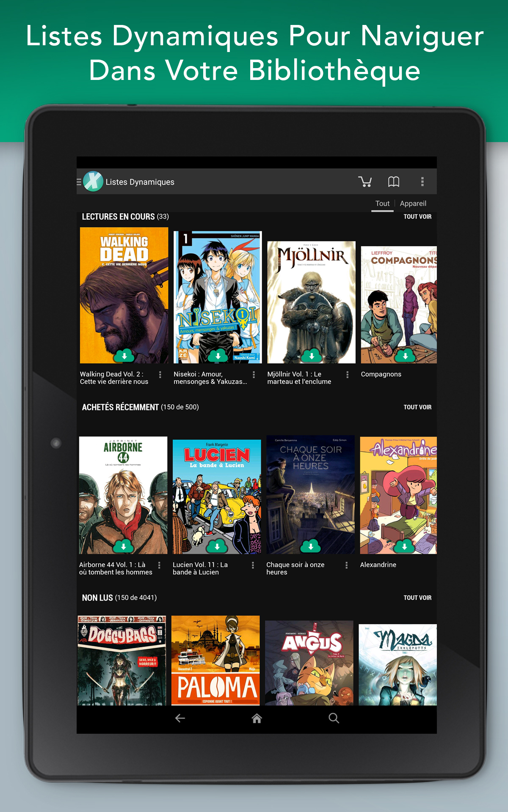Download Mjöllnir Vol. 1 via cloud icon
Viewport: 508px width, 812px height.
pos(312,356)
